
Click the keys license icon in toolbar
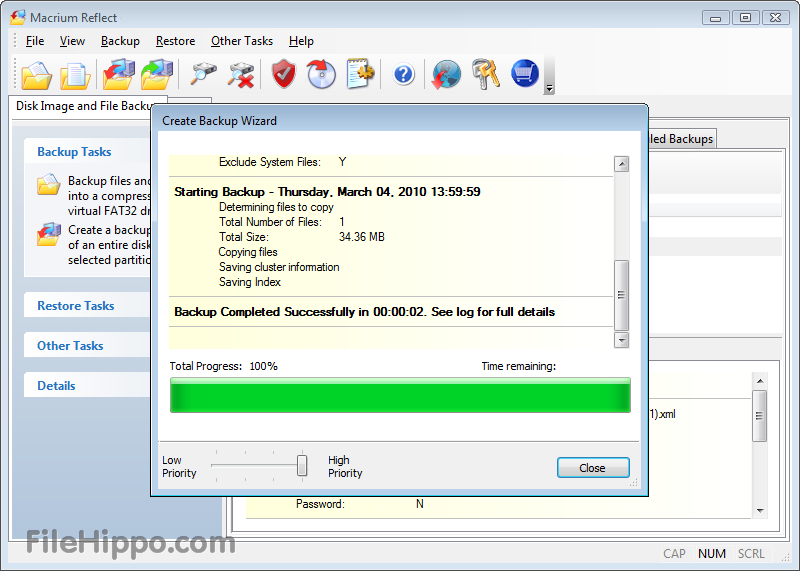486,75
